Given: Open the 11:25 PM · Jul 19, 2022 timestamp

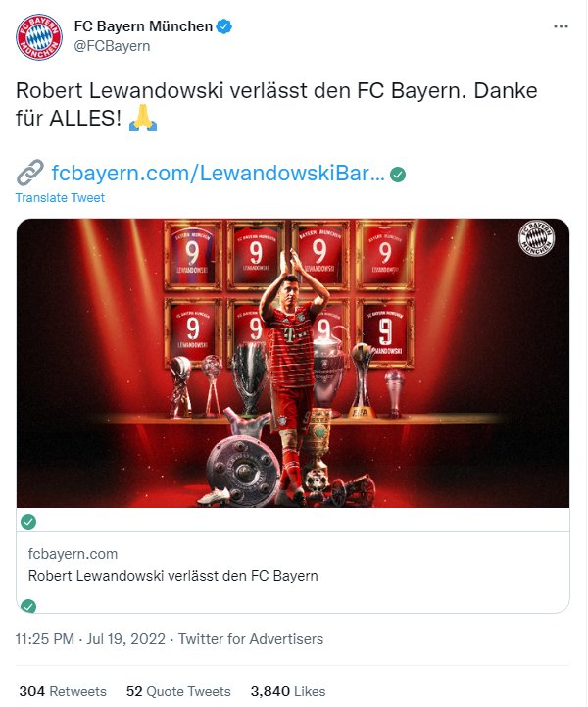Looking at the screenshot, I should click(90, 639).
